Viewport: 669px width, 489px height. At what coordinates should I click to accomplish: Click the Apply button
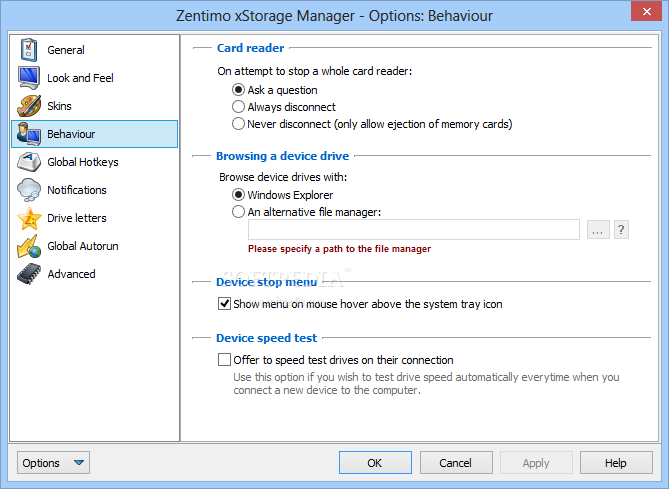536,463
